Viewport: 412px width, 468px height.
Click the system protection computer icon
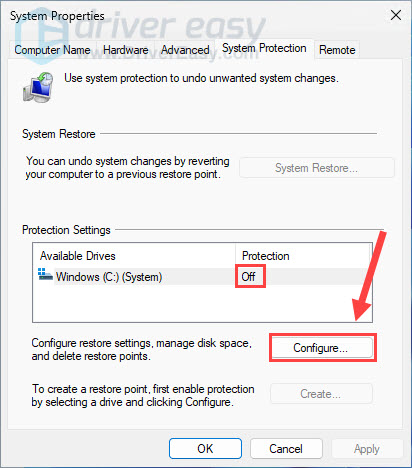coord(38,87)
